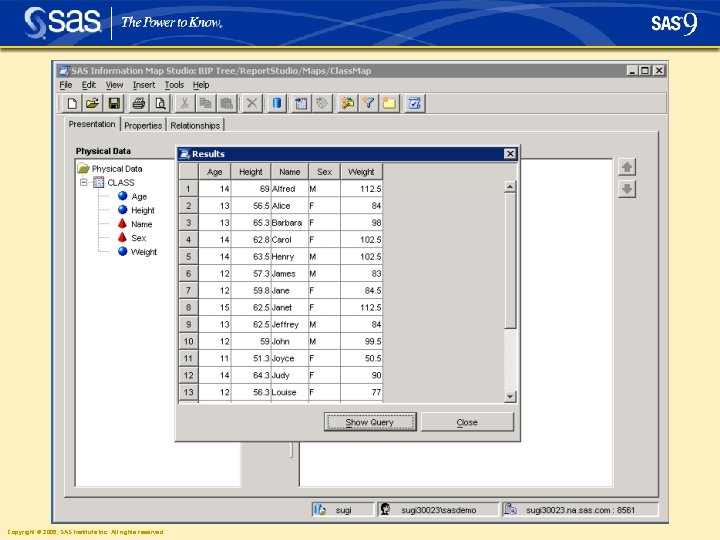Click the Save floppy disk icon

[x=114, y=103]
